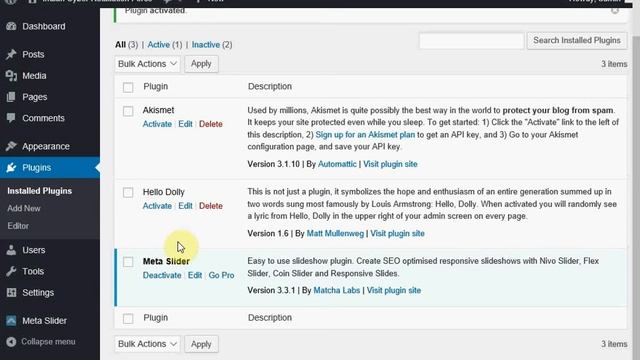Filter plugins by Inactive
This screenshot has height=360, width=640.
click(x=206, y=44)
